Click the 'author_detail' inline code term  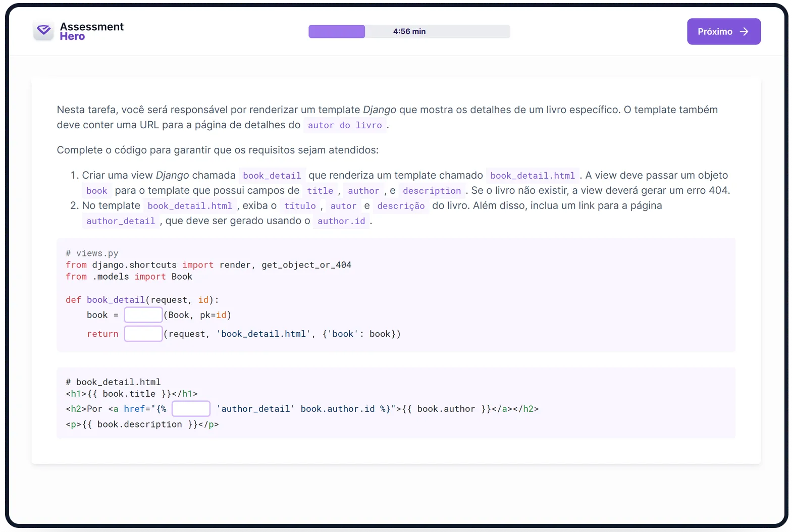[121, 221]
